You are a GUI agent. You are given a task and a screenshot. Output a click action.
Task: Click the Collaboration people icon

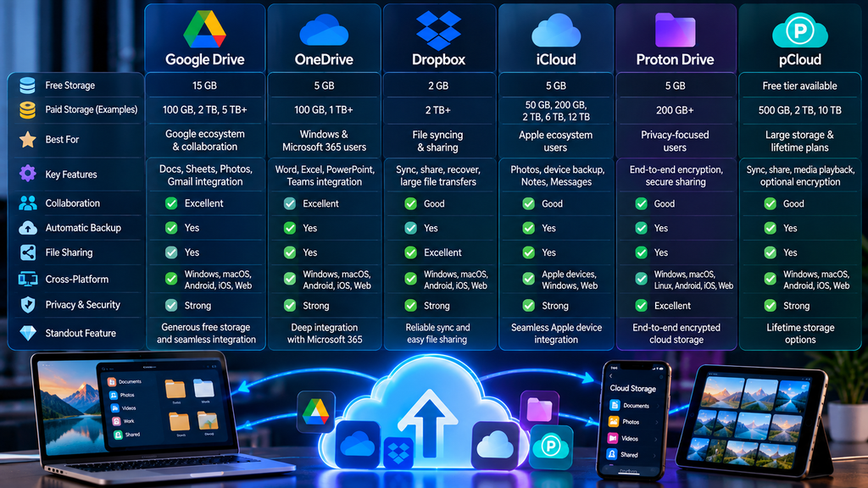tap(28, 203)
